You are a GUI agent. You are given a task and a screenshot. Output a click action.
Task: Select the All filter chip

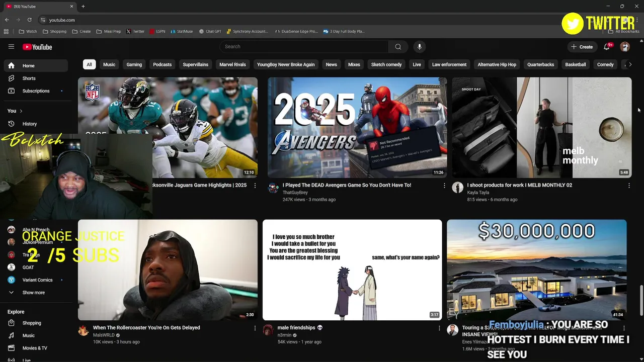[x=89, y=64]
